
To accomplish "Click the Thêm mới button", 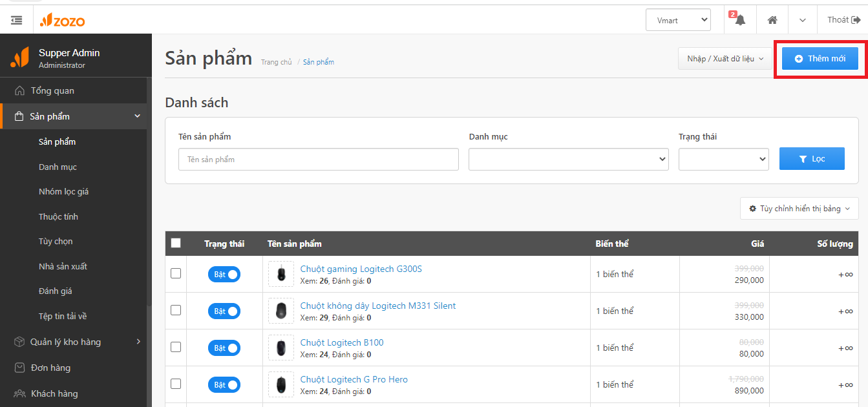I will point(820,59).
